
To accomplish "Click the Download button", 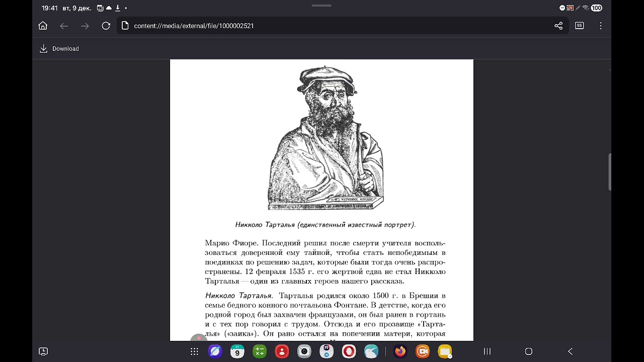I will click(x=59, y=49).
